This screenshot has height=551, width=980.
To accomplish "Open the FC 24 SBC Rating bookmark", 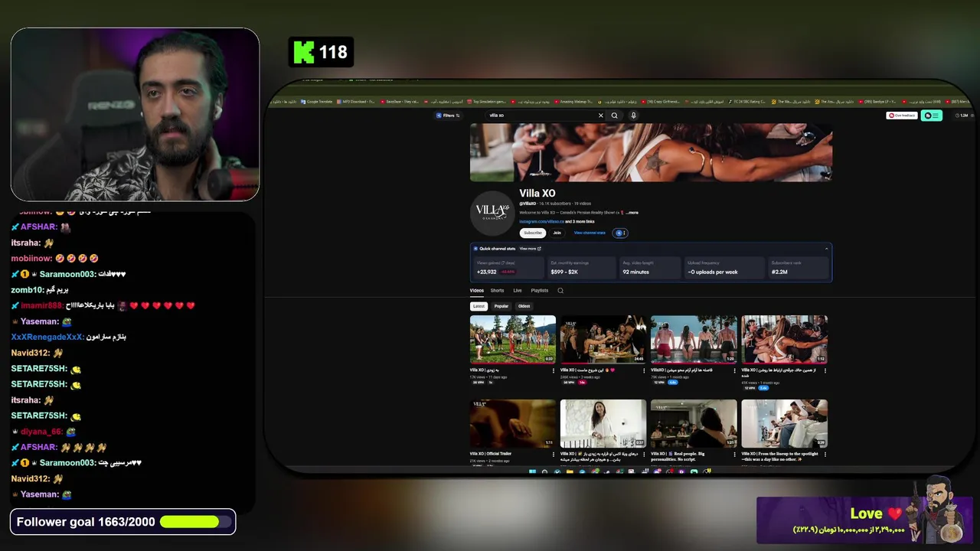I will point(746,102).
